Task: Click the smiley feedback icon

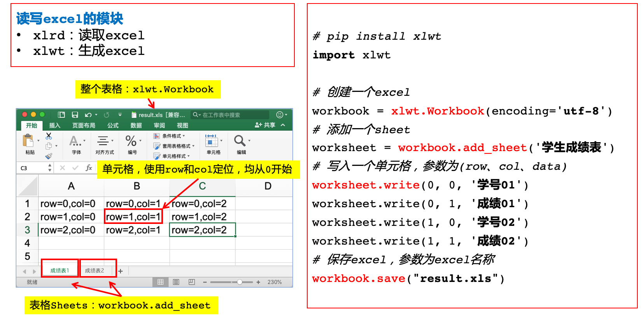Action: pyautogui.click(x=280, y=114)
